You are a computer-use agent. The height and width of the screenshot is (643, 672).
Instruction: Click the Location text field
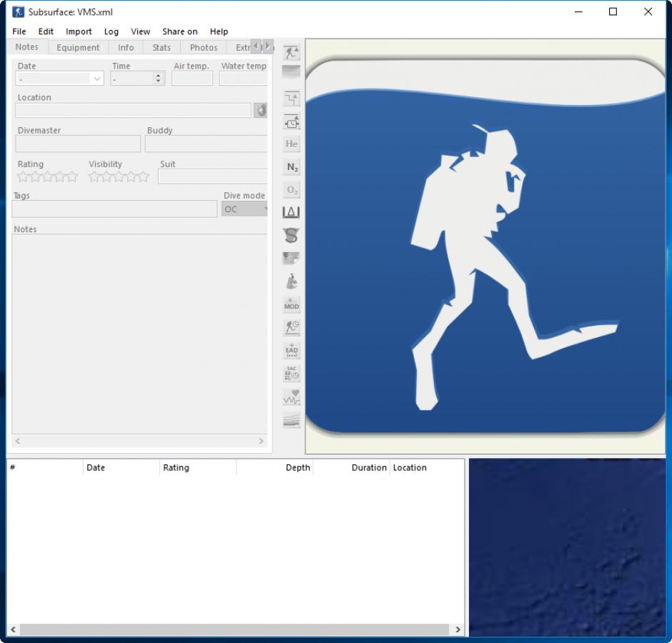[133, 110]
